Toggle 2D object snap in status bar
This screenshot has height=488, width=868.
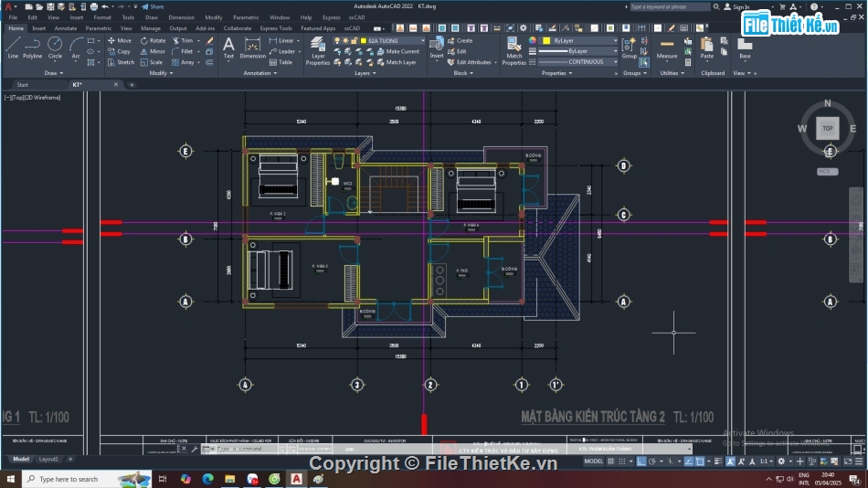click(x=700, y=461)
